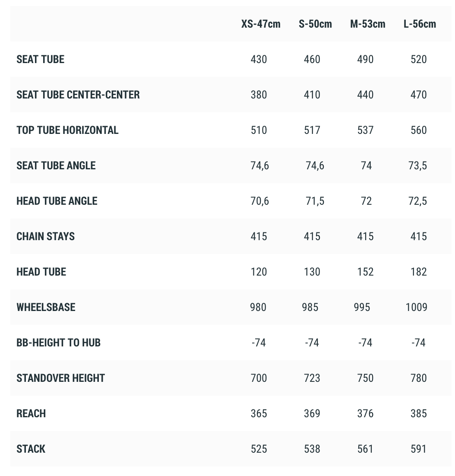This screenshot has height=476, width=455.
Task: Select the 1009 wheelbase value
Action: coord(417,307)
